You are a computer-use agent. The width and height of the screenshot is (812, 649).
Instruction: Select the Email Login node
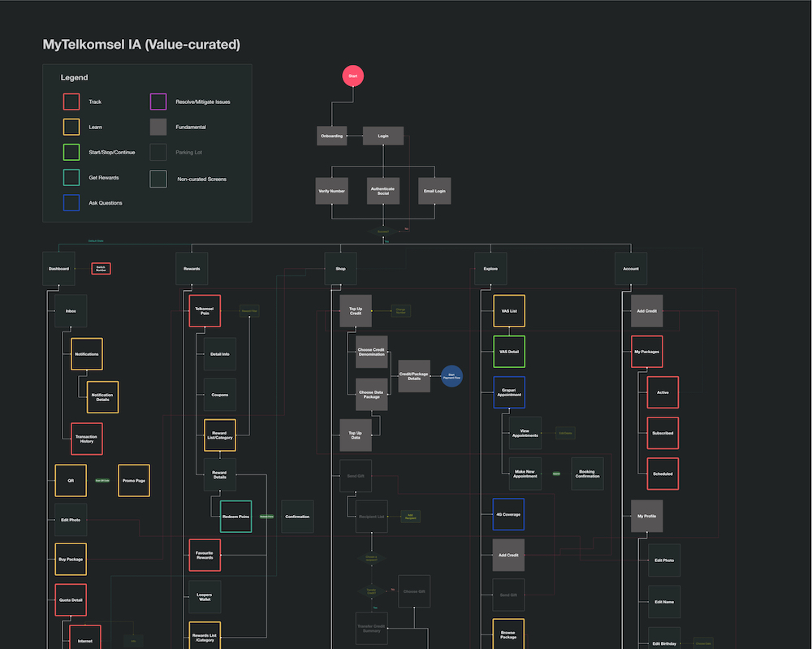[434, 190]
